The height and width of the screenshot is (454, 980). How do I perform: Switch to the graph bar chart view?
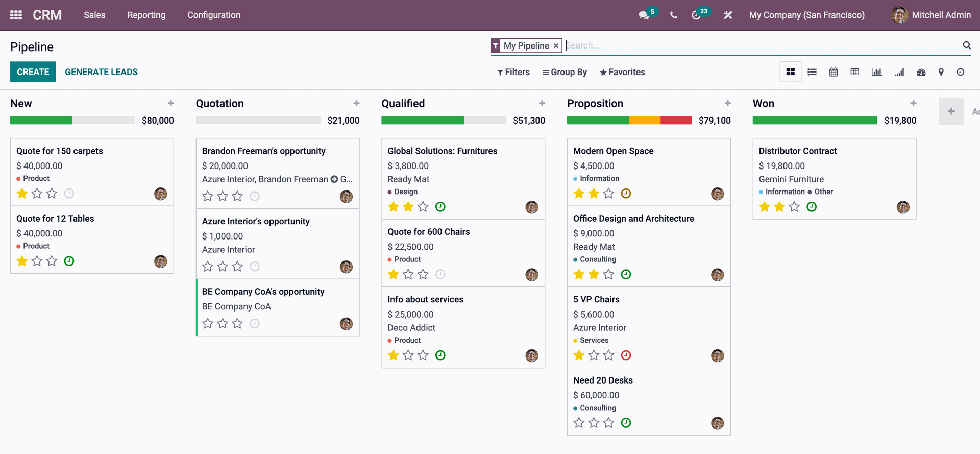pyautogui.click(x=876, y=72)
